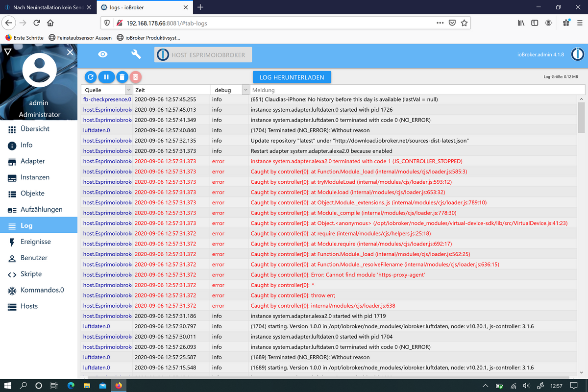Click the log list scrollbar
The width and height of the screenshot is (588, 392).
(x=582, y=118)
